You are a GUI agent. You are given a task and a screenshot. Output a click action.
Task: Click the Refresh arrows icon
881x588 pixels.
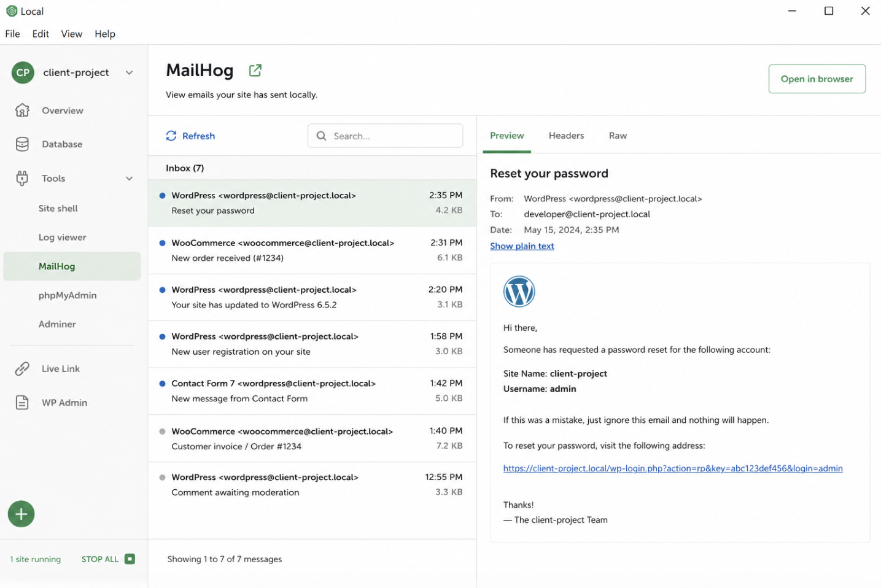pos(171,136)
